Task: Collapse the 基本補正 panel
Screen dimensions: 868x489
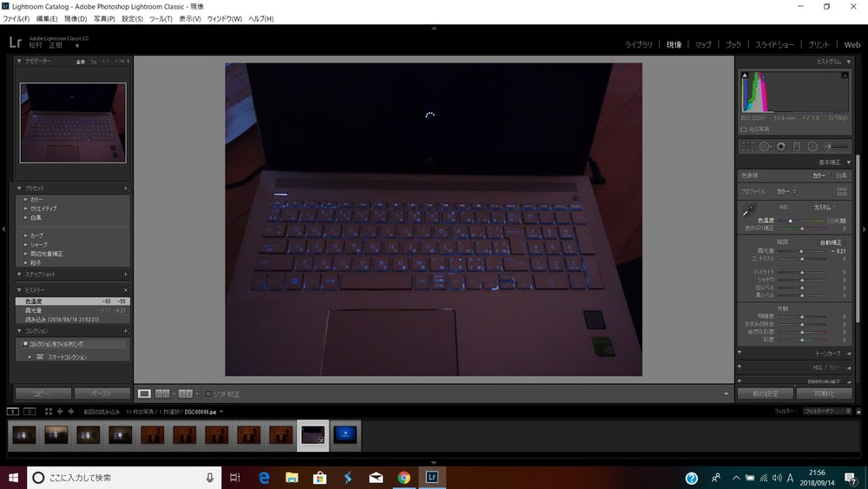Action: click(849, 162)
